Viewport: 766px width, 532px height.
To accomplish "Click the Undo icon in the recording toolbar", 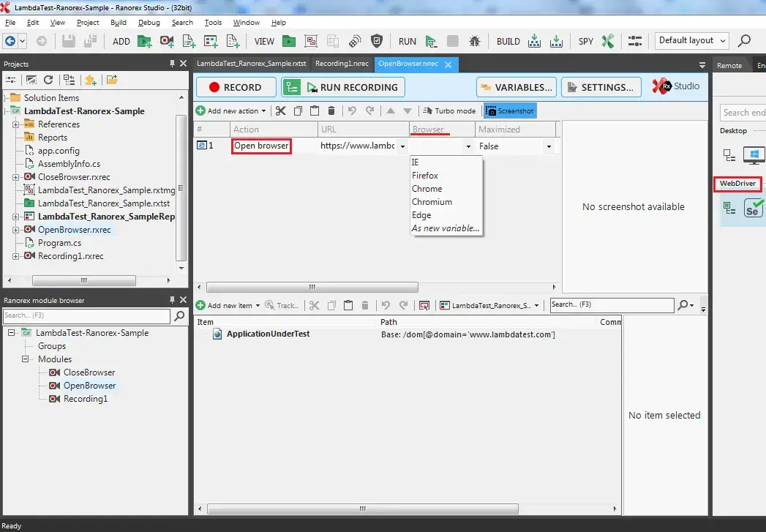I will click(353, 110).
